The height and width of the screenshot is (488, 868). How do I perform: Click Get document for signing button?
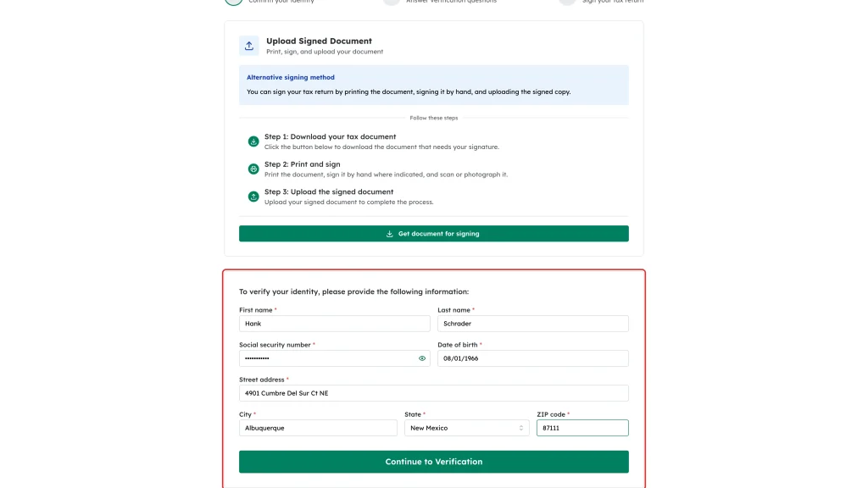click(433, 234)
